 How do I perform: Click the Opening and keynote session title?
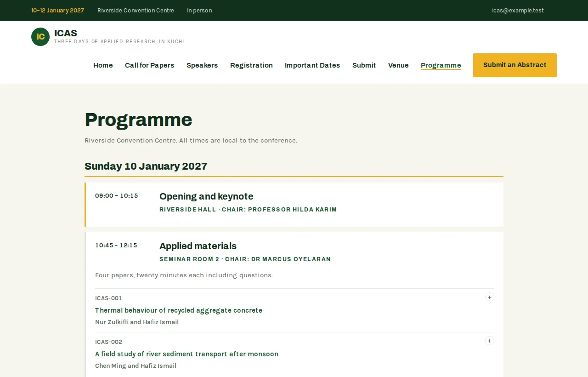tap(206, 196)
